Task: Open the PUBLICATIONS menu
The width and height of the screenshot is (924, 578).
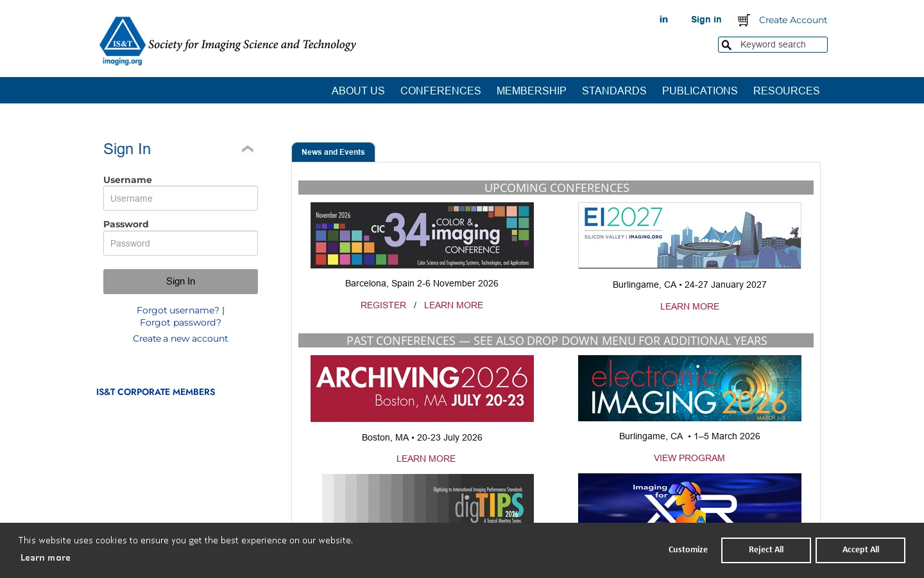Action: 700,91
